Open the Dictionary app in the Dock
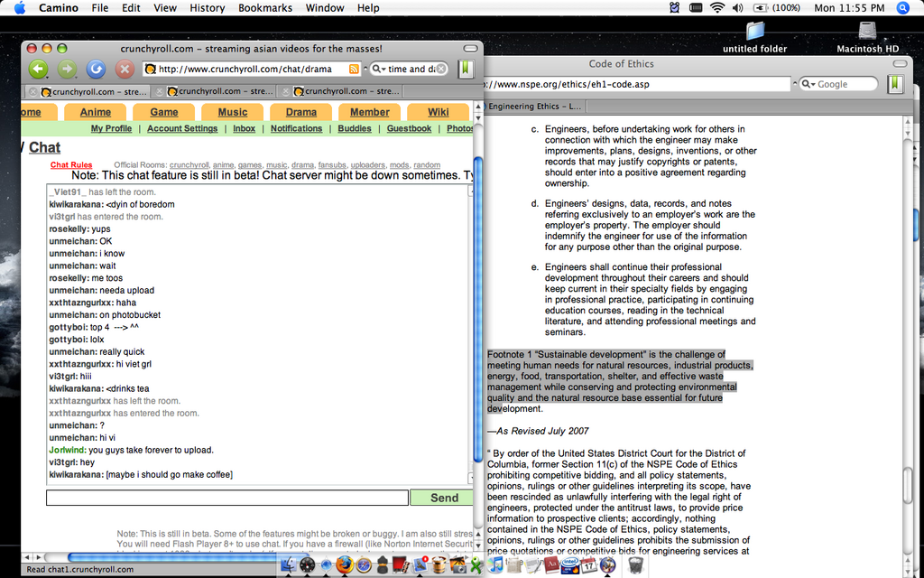 (x=551, y=564)
